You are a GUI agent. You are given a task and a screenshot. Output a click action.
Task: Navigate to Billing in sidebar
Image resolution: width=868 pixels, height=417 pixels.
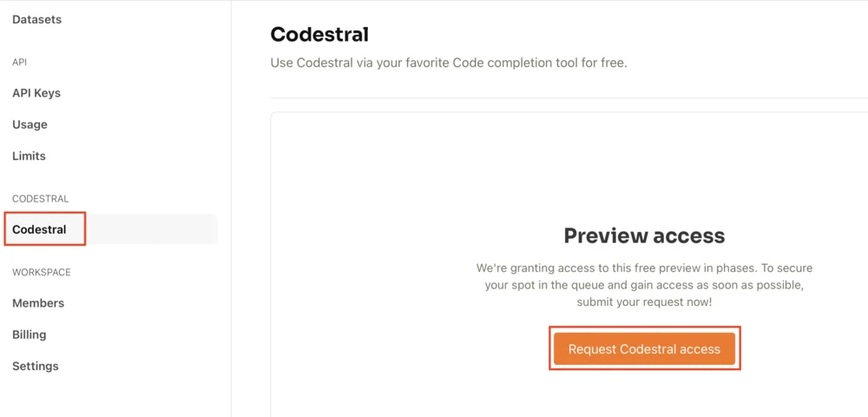(29, 334)
